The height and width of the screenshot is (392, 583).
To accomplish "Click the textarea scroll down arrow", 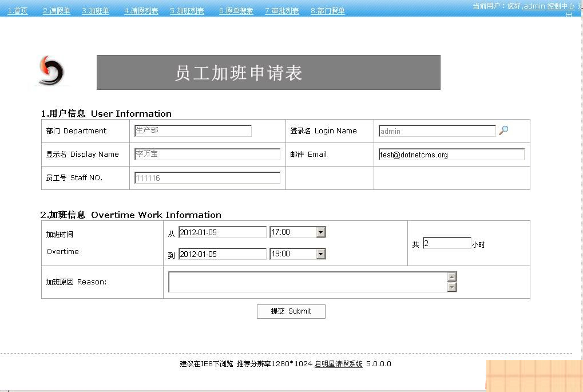I will 451,287.
